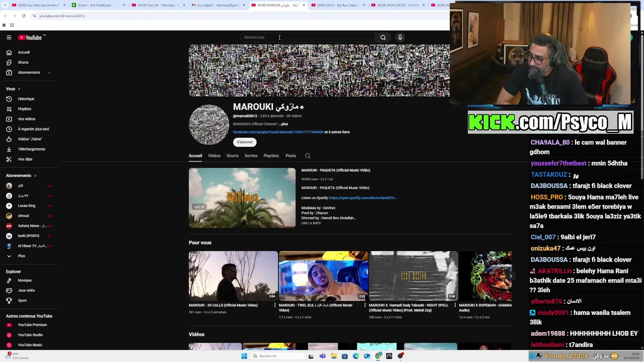Open Vidéos "J'aime" playlist
The image size is (644, 362).
click(30, 139)
